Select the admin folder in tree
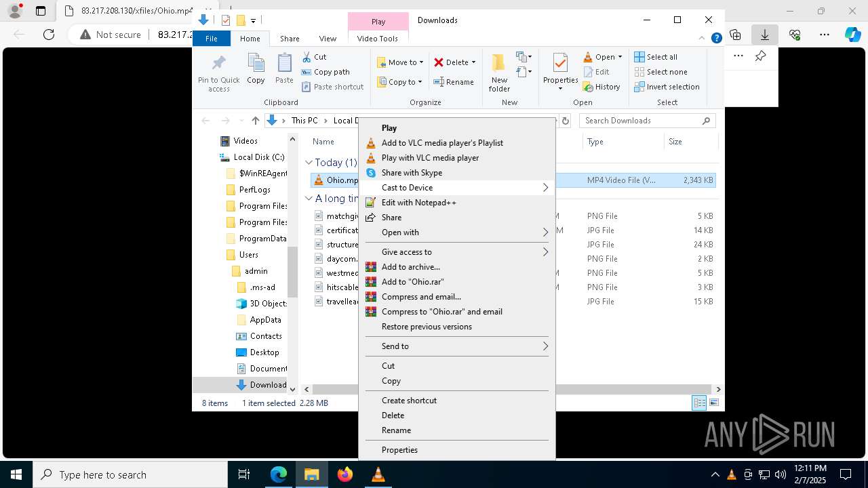The image size is (868, 488). click(x=256, y=271)
